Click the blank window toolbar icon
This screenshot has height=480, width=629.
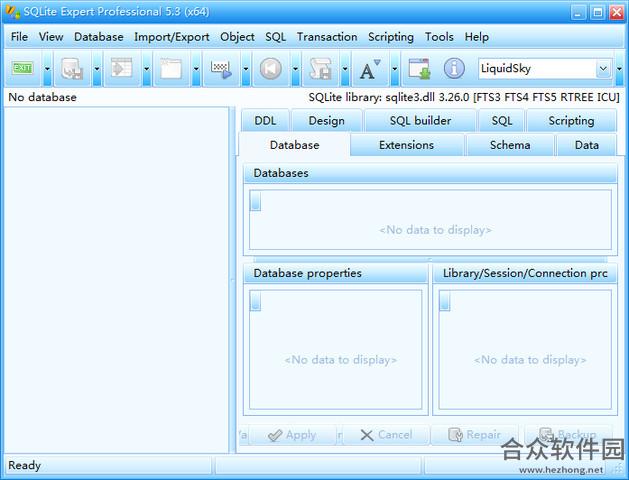tap(171, 68)
